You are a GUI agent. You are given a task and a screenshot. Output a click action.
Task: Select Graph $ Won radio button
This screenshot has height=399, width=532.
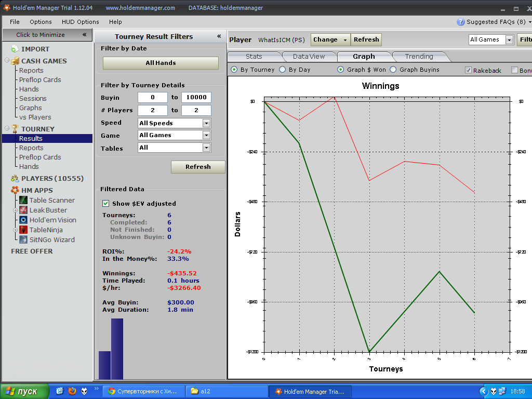click(340, 70)
